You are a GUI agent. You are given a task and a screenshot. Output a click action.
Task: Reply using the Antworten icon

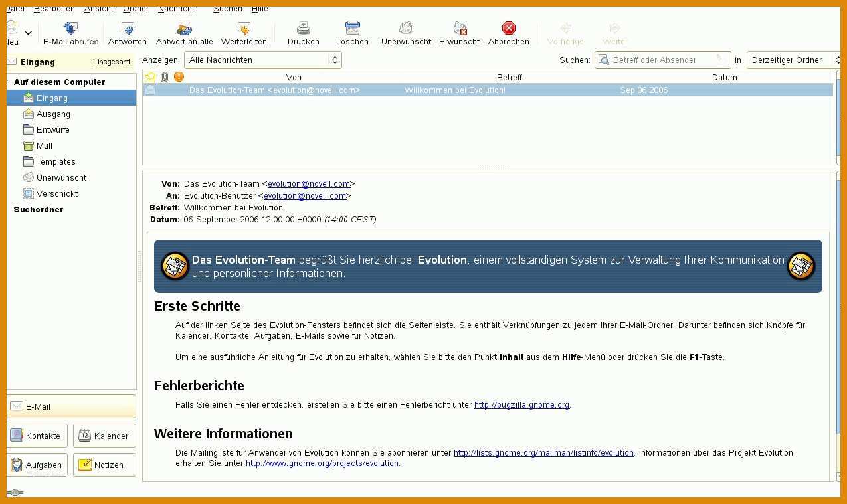pyautogui.click(x=128, y=28)
